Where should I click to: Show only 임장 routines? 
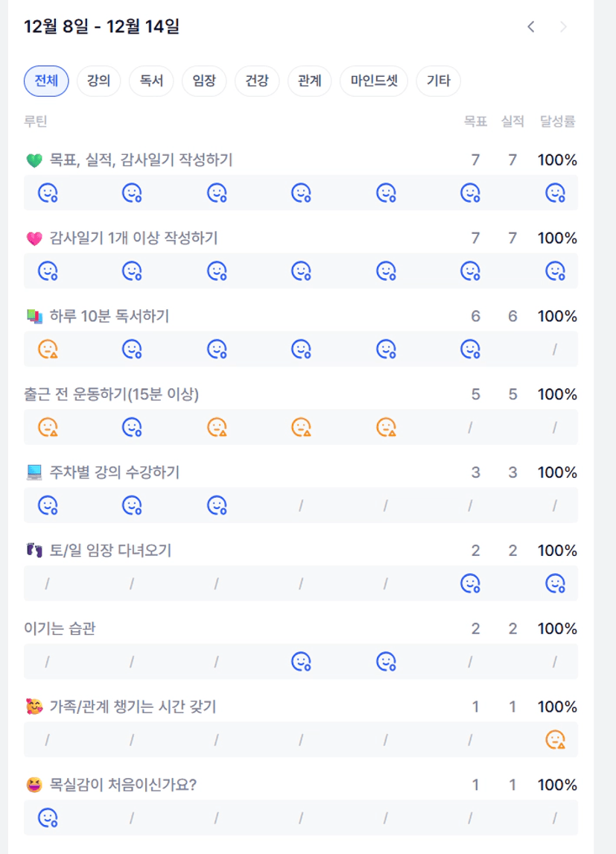(204, 81)
